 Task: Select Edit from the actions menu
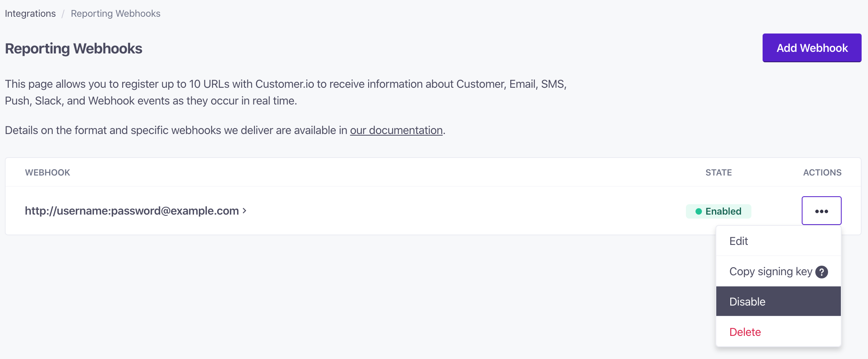(778, 241)
